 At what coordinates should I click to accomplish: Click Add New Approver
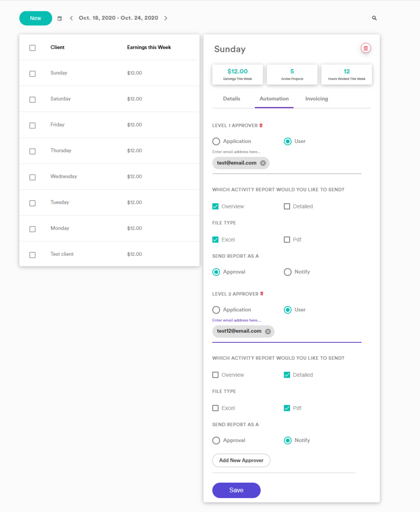pyautogui.click(x=241, y=460)
